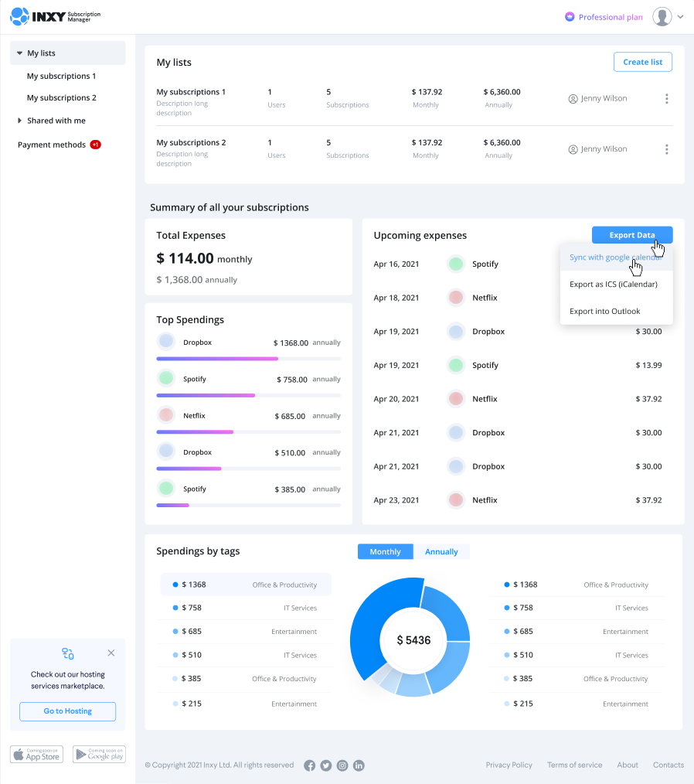The width and height of the screenshot is (694, 784).
Task: Close the hosting marketplace promo card
Action: (x=111, y=653)
